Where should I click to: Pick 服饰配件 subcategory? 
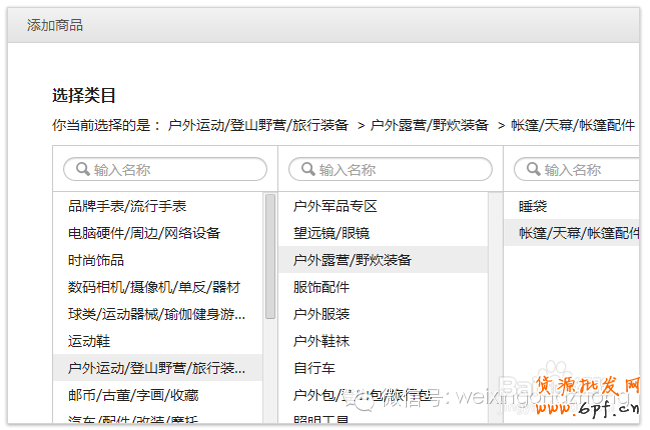click(x=321, y=287)
